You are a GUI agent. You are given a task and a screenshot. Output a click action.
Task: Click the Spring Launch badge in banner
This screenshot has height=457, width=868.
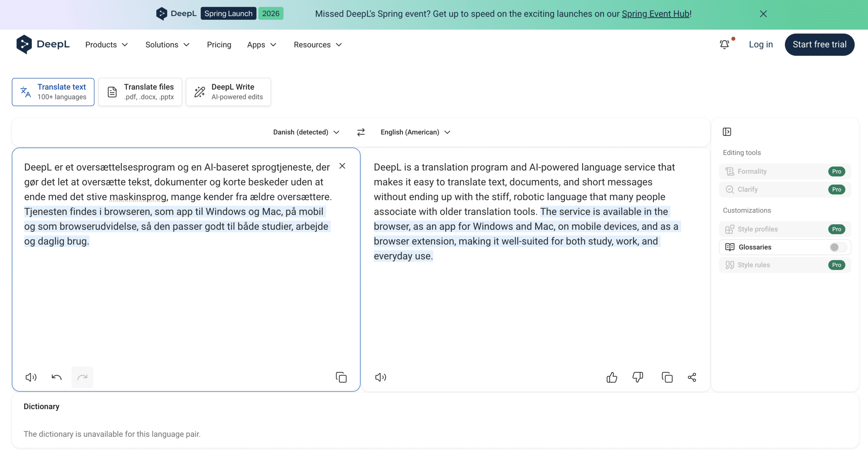click(x=228, y=14)
